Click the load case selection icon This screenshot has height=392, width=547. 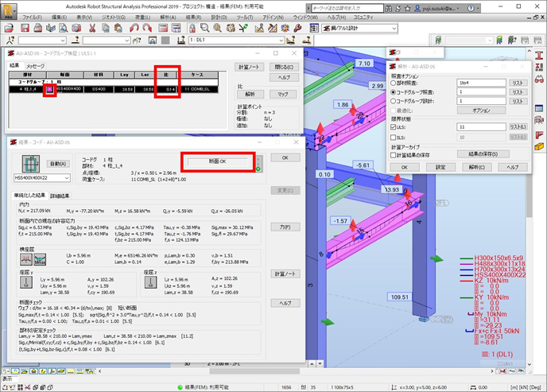coord(181,40)
